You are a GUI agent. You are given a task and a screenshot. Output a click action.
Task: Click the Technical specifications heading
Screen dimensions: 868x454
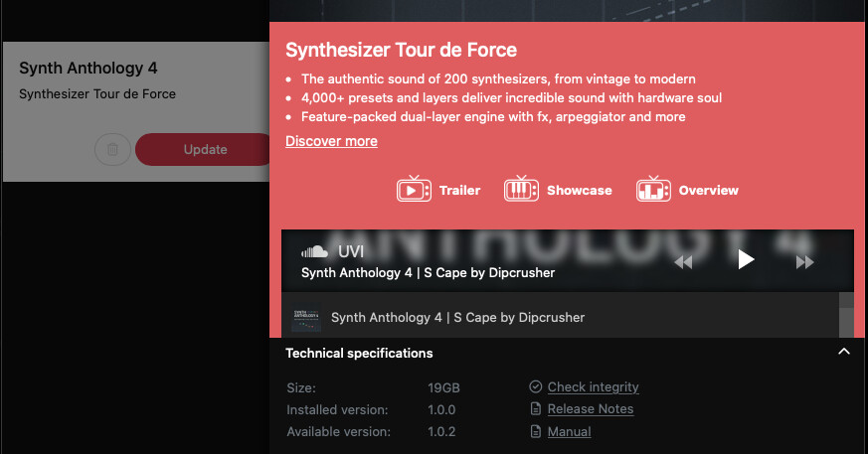[x=359, y=353]
